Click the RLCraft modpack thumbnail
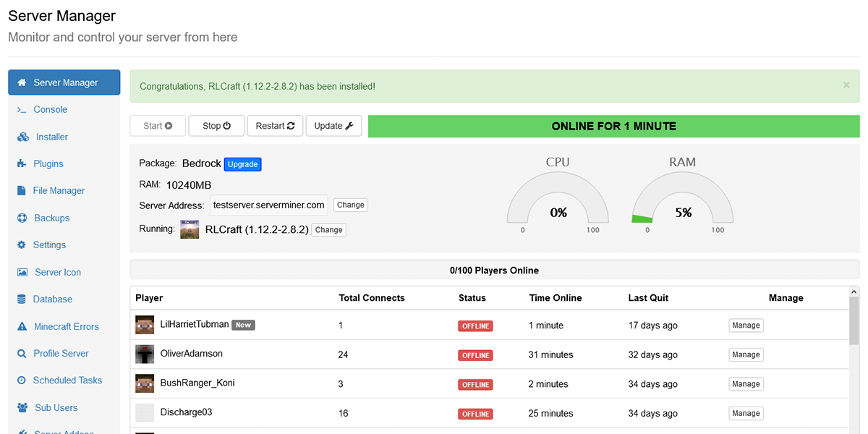Viewport: 868px width, 434px height. (x=190, y=229)
